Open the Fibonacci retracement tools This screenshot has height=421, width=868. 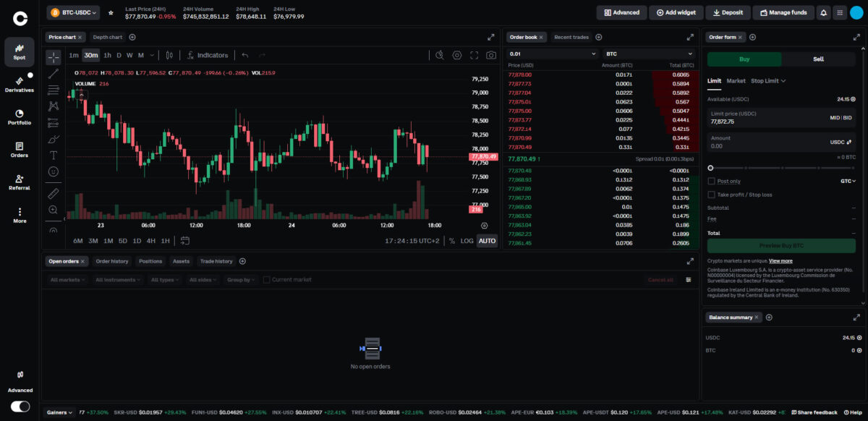(x=54, y=90)
